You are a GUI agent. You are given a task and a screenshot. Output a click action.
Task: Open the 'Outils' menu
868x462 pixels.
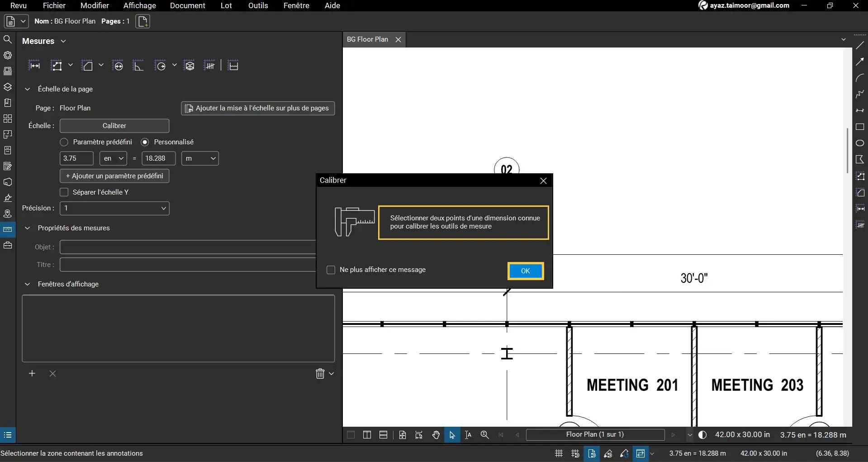click(257, 5)
